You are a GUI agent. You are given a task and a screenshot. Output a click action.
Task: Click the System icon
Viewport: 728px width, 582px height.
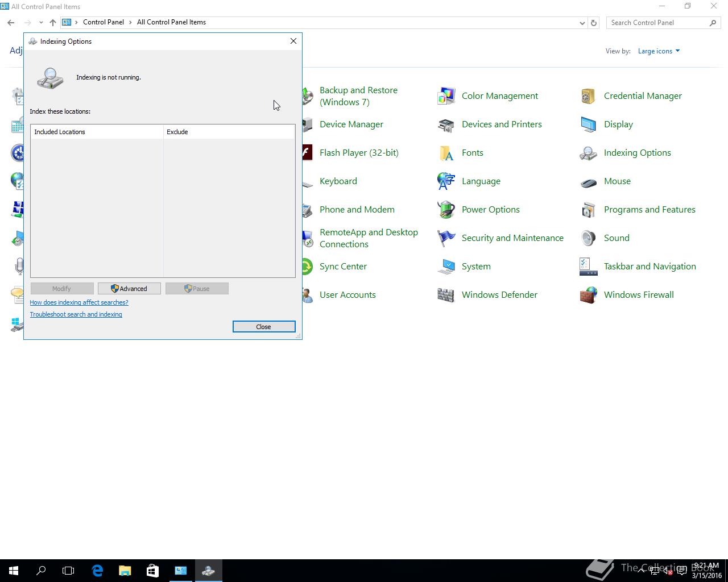tap(446, 267)
